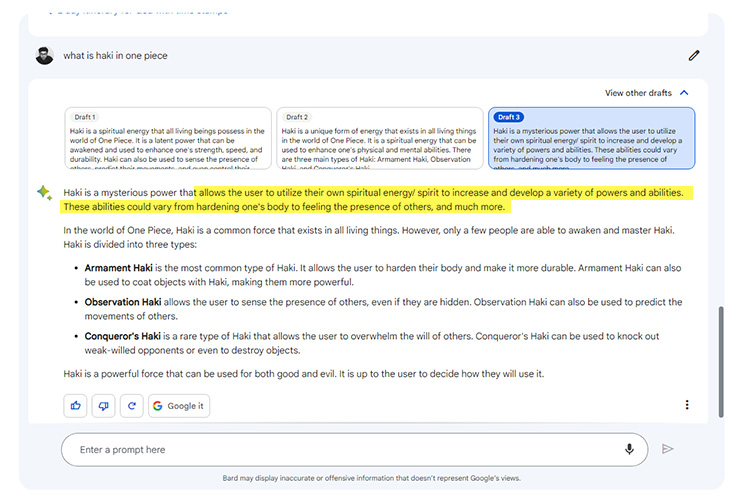Click the sentence Haki is a powerful force

click(304, 374)
